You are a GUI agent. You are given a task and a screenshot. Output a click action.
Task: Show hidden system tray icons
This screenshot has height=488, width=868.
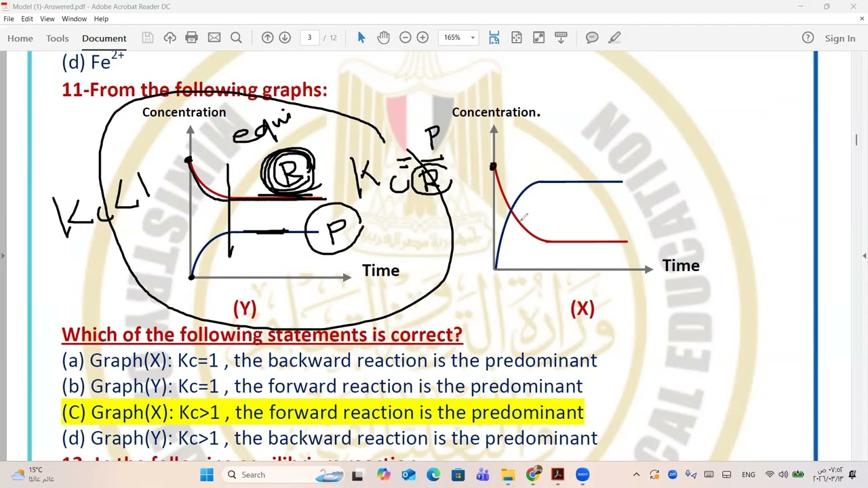coord(636,474)
